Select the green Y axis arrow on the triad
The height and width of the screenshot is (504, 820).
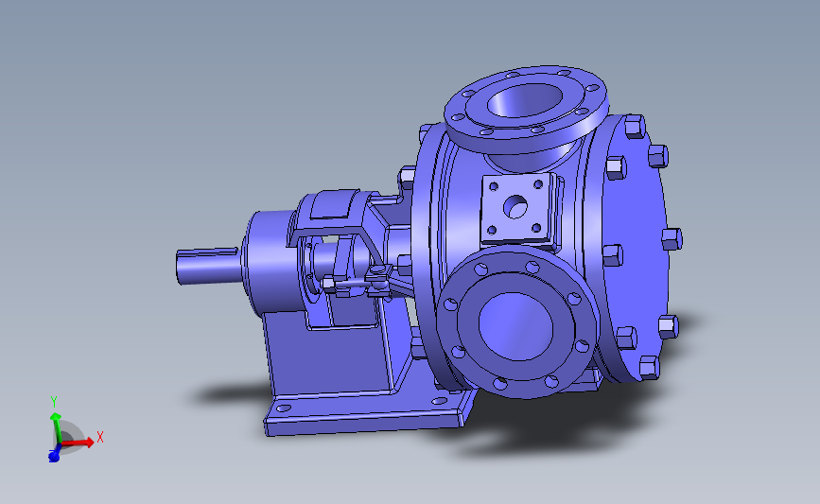(56, 428)
